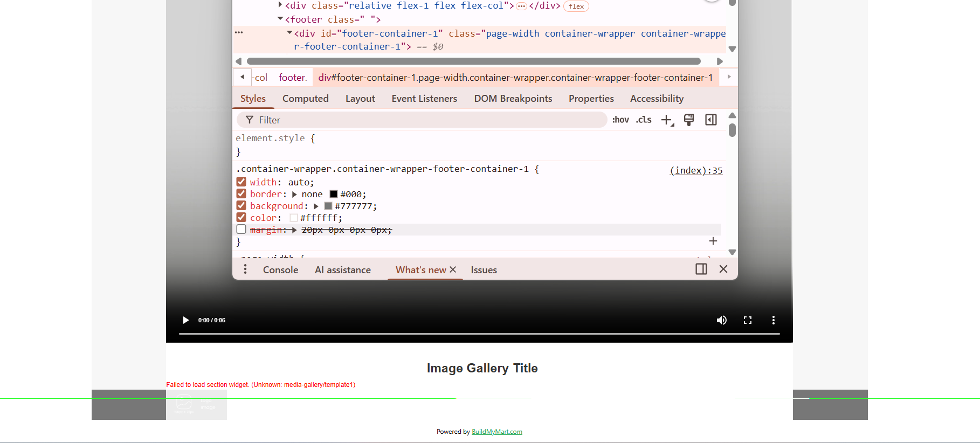Open the Accessibility tab

point(657,99)
